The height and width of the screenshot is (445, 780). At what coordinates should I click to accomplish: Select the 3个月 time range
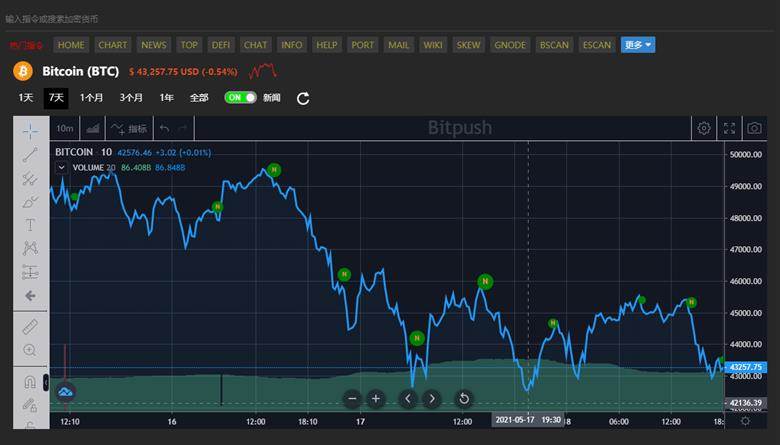pyautogui.click(x=131, y=98)
